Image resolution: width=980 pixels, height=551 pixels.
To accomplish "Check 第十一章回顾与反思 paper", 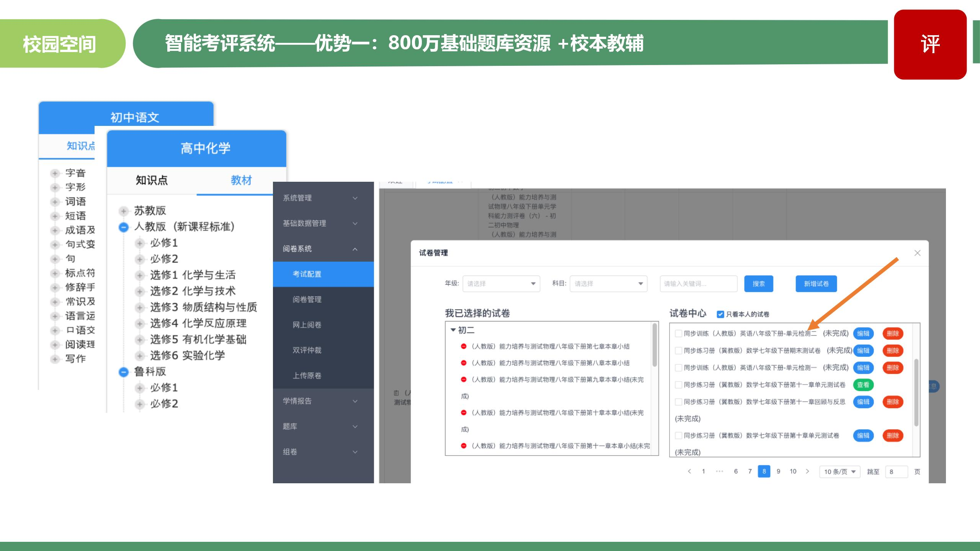I will [x=678, y=402].
